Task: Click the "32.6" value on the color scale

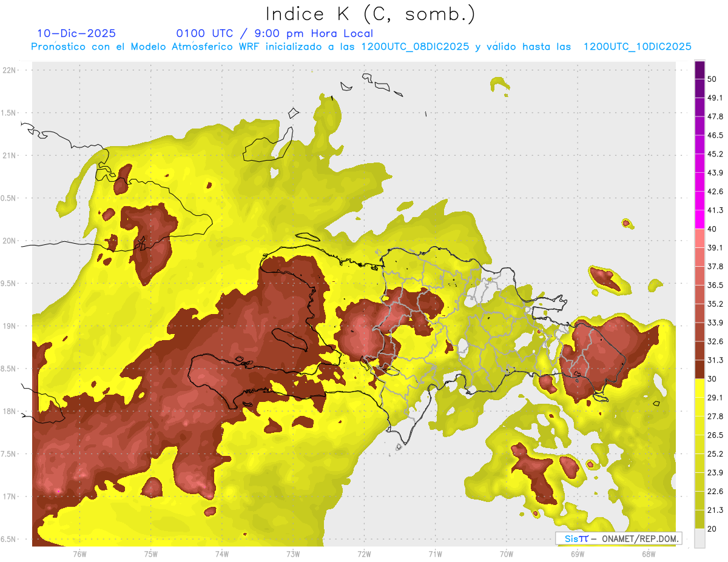Action: tap(715, 342)
